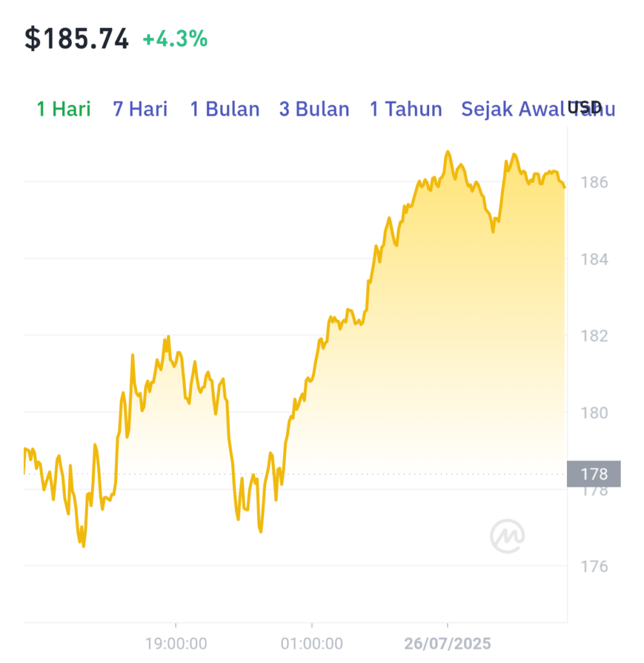Click the CoinMarketCap watermark logo
The height and width of the screenshot is (663, 644).
tap(507, 536)
